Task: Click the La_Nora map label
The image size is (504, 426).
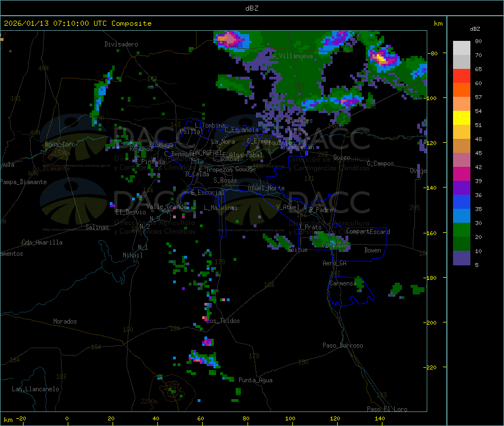Action: coord(223,142)
